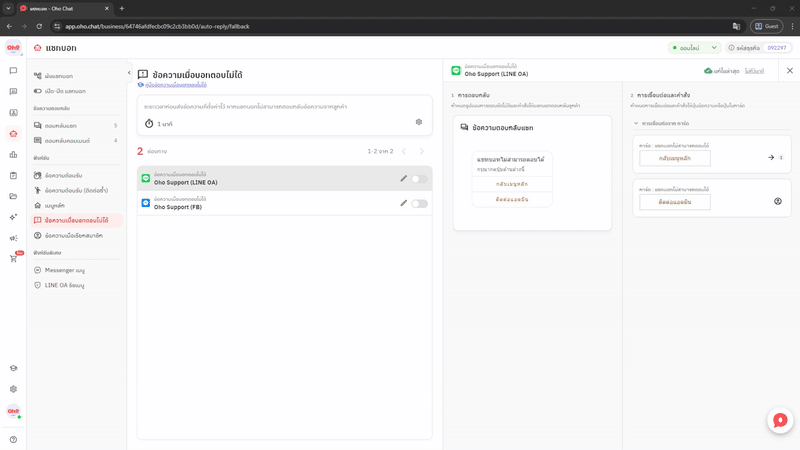
Task: Click the pencil edit icon for Oho Support (LINE OA)
Action: point(404,178)
